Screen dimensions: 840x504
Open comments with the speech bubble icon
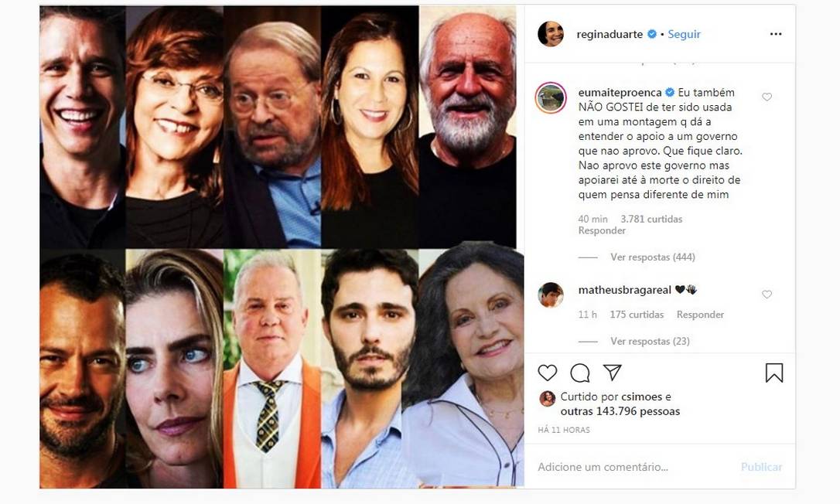tap(580, 373)
